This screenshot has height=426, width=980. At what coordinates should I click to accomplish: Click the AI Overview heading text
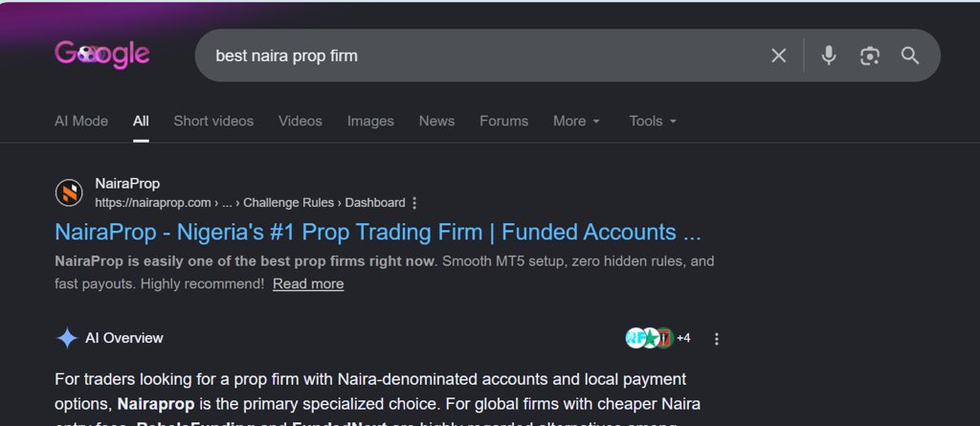(124, 338)
